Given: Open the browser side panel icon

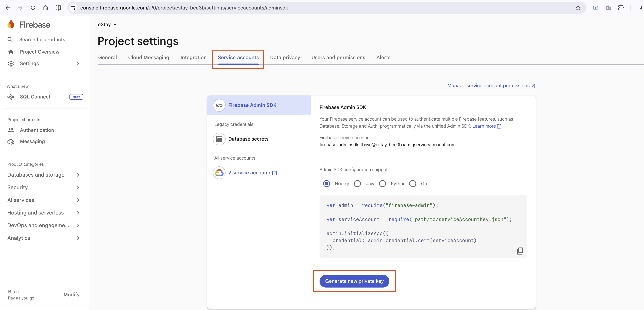Looking at the screenshot, I should pyautogui.click(x=58, y=8).
